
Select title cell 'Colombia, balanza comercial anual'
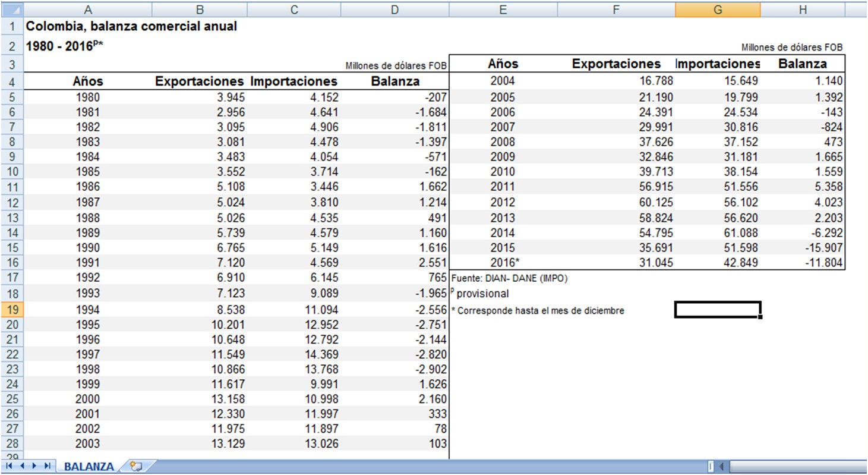click(131, 27)
